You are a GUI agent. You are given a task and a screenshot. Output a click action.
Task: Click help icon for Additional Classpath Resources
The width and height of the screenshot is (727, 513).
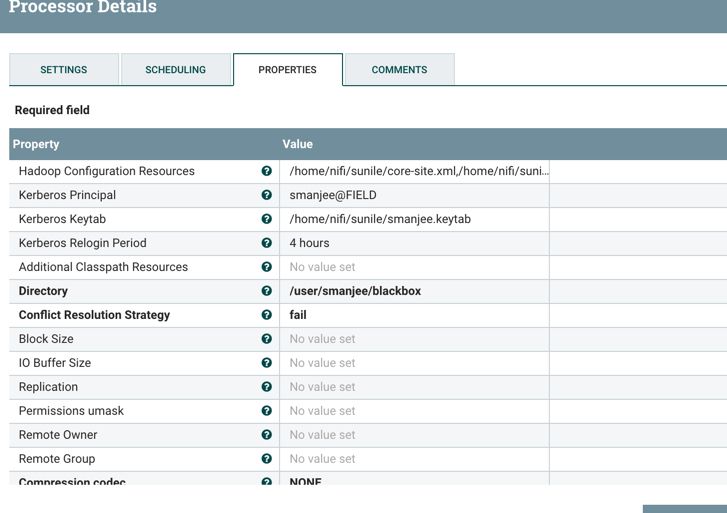[266, 267]
